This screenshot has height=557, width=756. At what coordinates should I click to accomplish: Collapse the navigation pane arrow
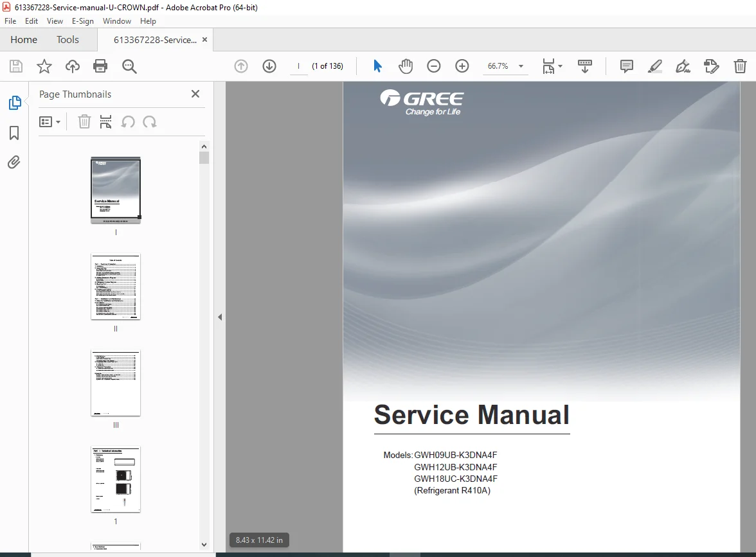[220, 317]
